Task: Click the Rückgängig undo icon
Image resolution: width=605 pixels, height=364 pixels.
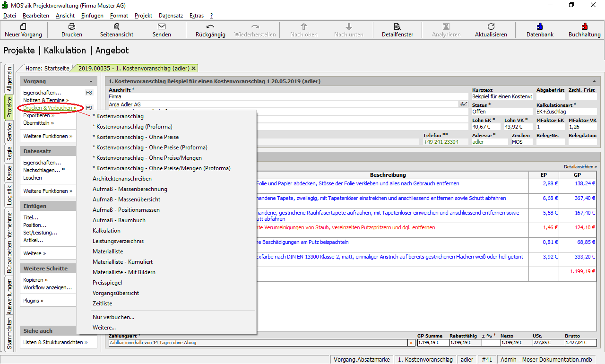Action: pos(210,27)
